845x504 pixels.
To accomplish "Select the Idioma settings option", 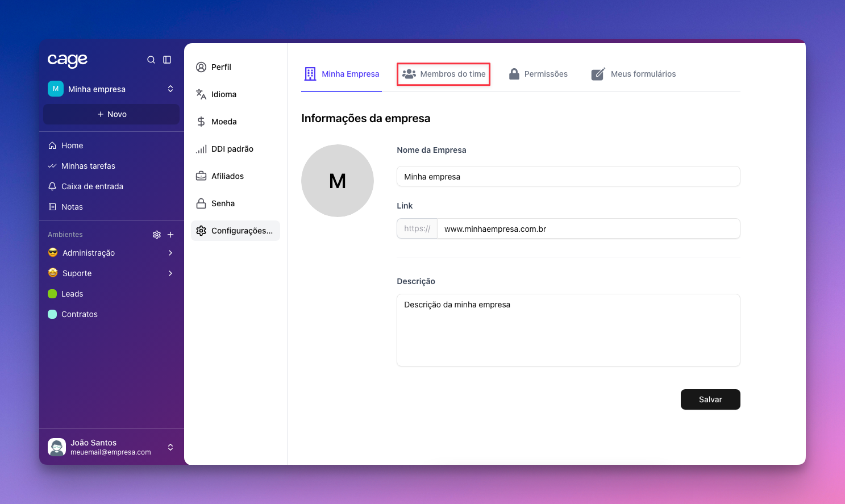I will click(x=223, y=94).
